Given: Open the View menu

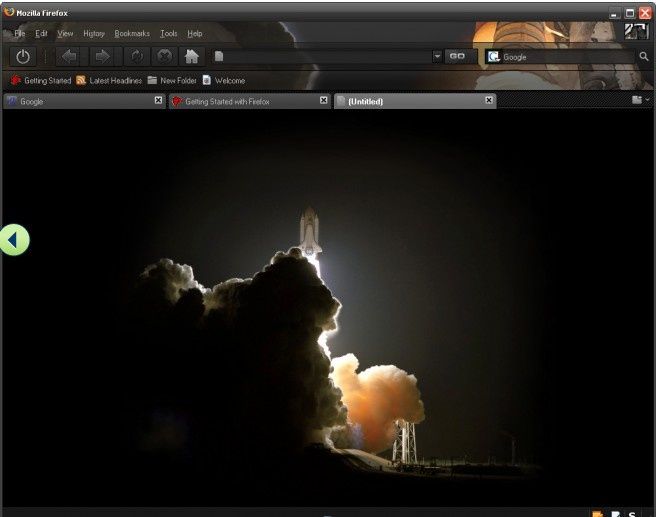Looking at the screenshot, I should click(x=65, y=33).
